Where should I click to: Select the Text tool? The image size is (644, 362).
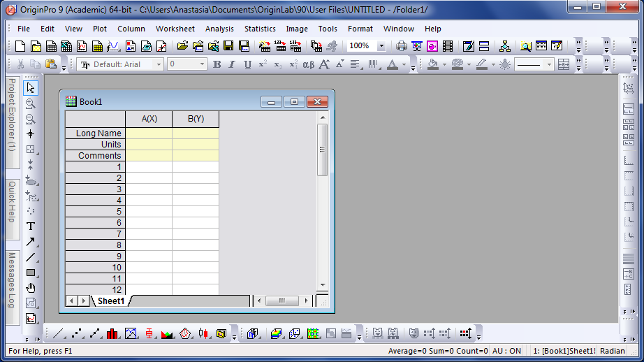(x=31, y=226)
